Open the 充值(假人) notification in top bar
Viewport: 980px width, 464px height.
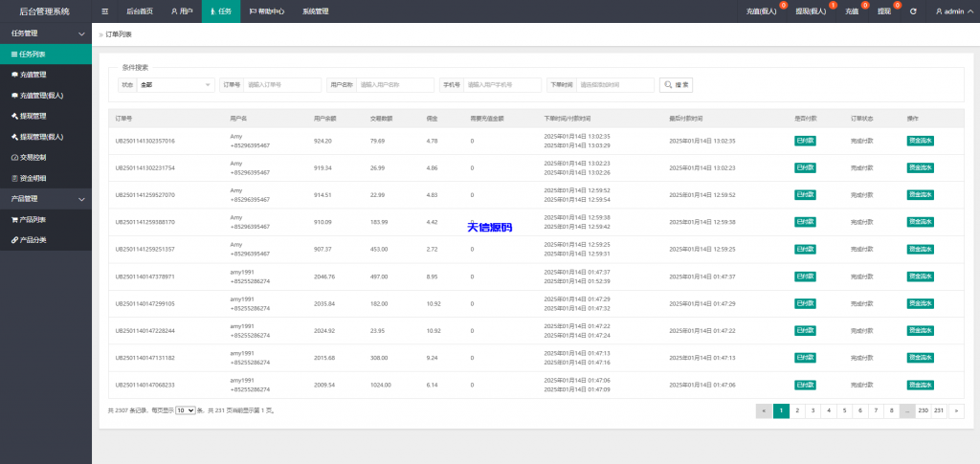pyautogui.click(x=761, y=11)
